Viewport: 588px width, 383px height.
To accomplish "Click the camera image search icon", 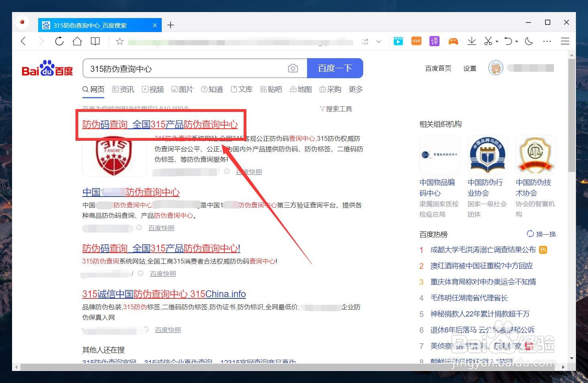I will [293, 69].
